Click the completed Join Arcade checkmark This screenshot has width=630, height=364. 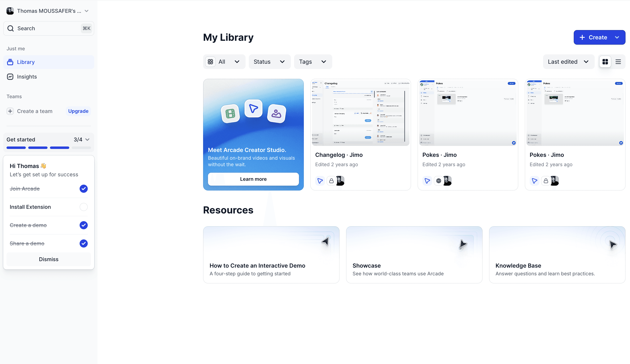(83, 189)
